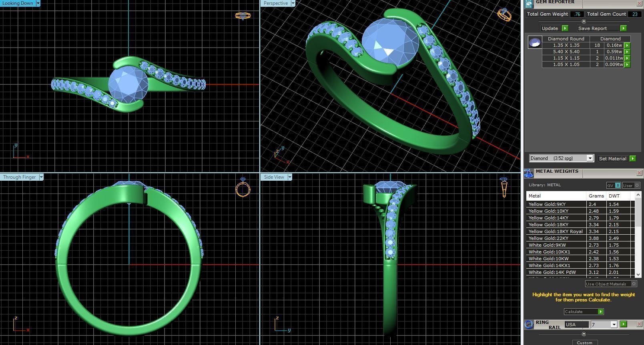644x345 pixels.
Task: Select the Yellow Gold:9KY row
Action: [x=580, y=204]
